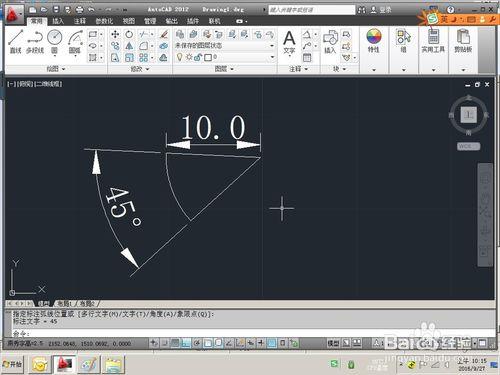Switch to Insert (插入) ribbon tab
This screenshot has height=375, width=500.
[x=58, y=21]
